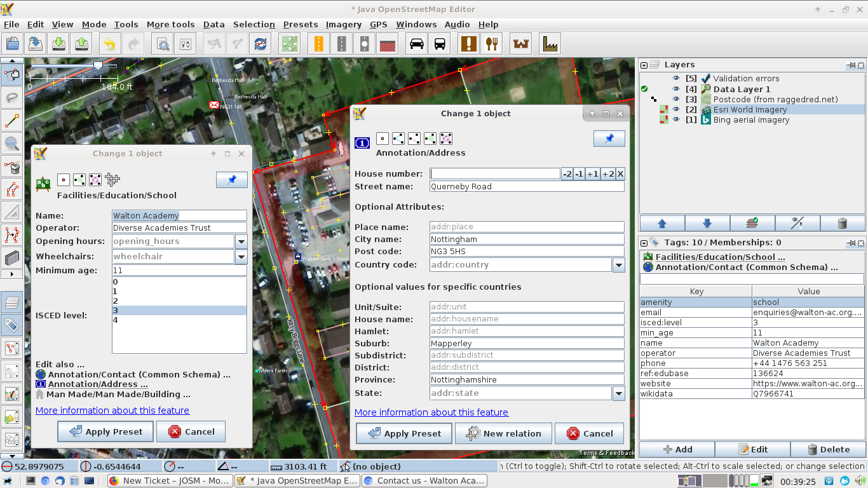Screen dimensions: 868x488
Task: Click New relation button
Action: (504, 433)
